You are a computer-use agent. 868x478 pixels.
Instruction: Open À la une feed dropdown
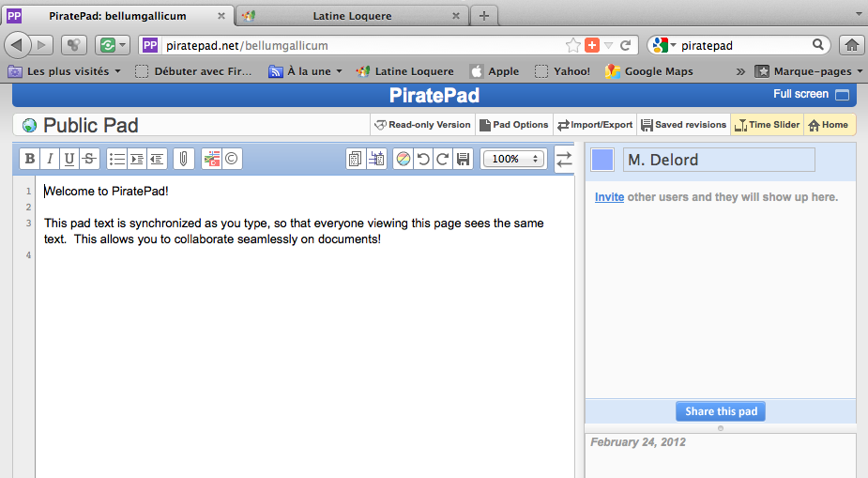coord(305,71)
